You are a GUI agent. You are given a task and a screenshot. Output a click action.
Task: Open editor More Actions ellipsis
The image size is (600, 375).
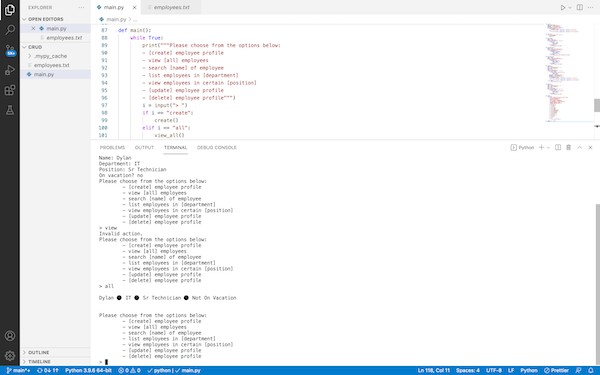click(590, 7)
